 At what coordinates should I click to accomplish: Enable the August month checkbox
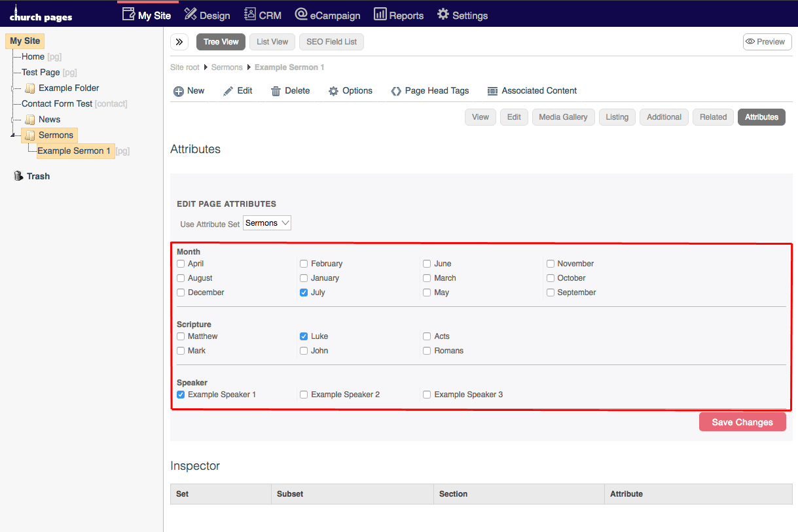click(181, 278)
